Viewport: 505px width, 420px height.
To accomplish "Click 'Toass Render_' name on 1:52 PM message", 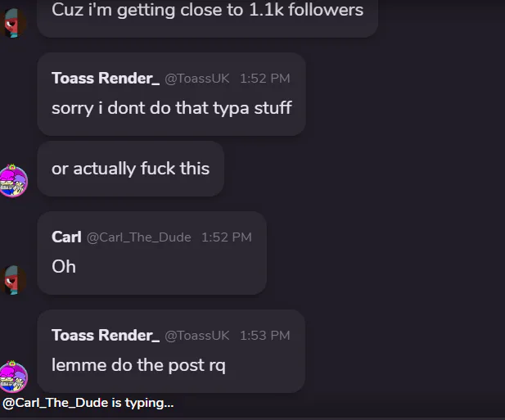I will pyautogui.click(x=106, y=79).
